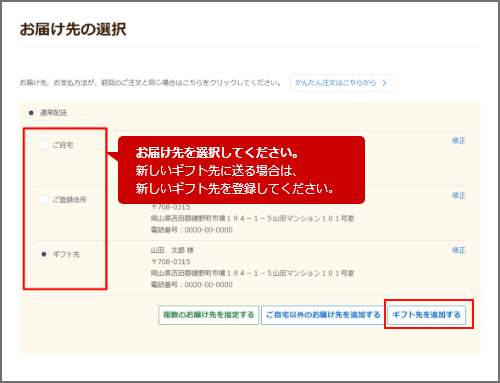Choose the ご自宅 delivery option
This screenshot has width=500, height=383.
pyautogui.click(x=44, y=145)
